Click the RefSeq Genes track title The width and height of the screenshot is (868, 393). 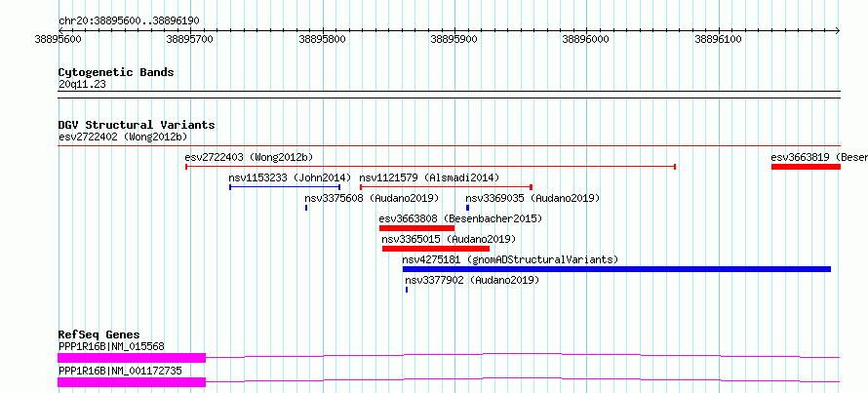pos(99,334)
